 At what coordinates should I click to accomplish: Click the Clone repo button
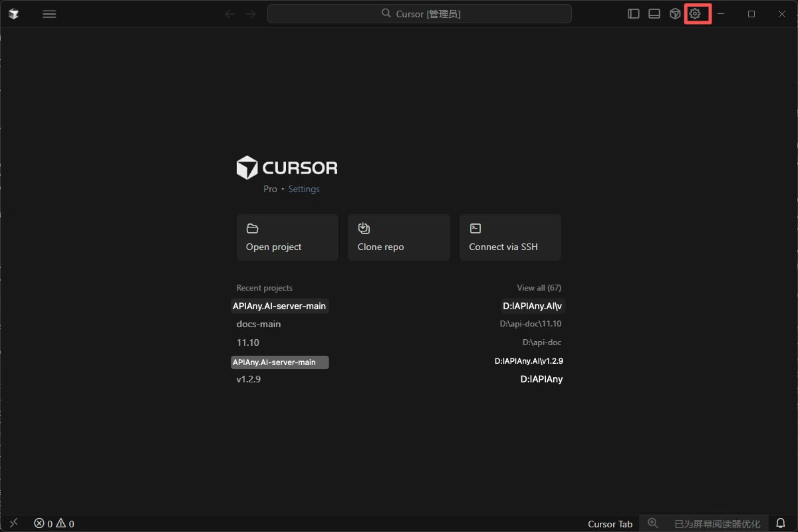399,237
